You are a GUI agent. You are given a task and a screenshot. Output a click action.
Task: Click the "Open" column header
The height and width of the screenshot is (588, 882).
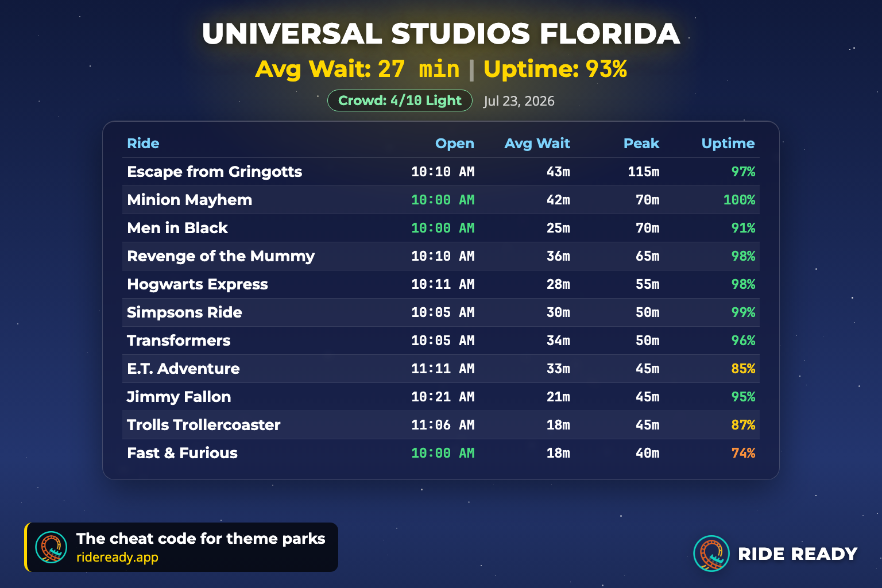[455, 144]
